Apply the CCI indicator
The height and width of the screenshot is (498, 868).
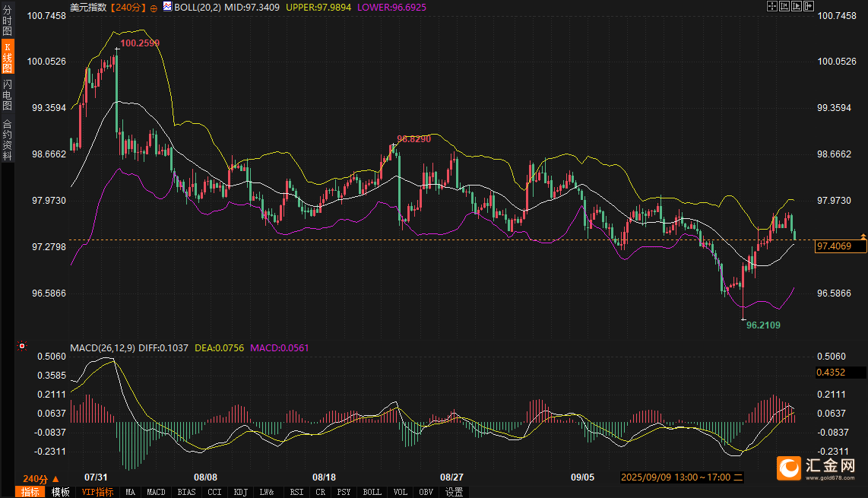pyautogui.click(x=215, y=492)
